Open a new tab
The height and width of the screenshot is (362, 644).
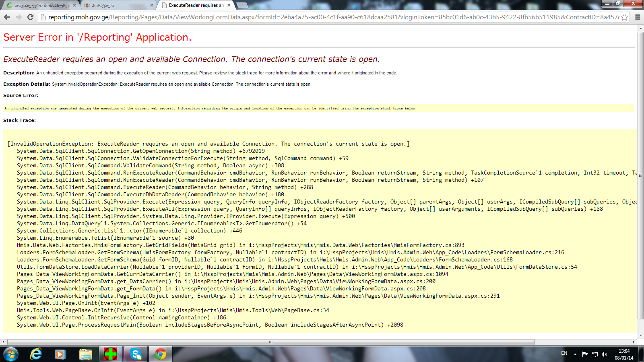tap(242, 5)
